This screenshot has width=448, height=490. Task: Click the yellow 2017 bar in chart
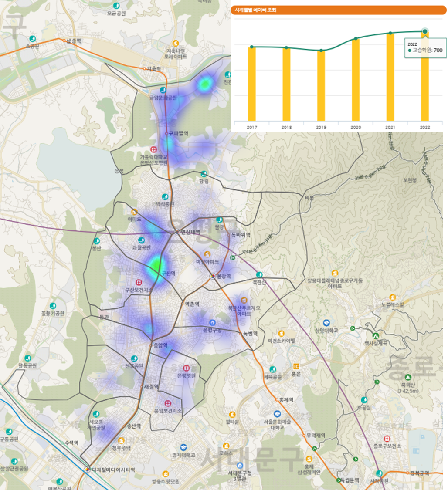tap(252, 84)
